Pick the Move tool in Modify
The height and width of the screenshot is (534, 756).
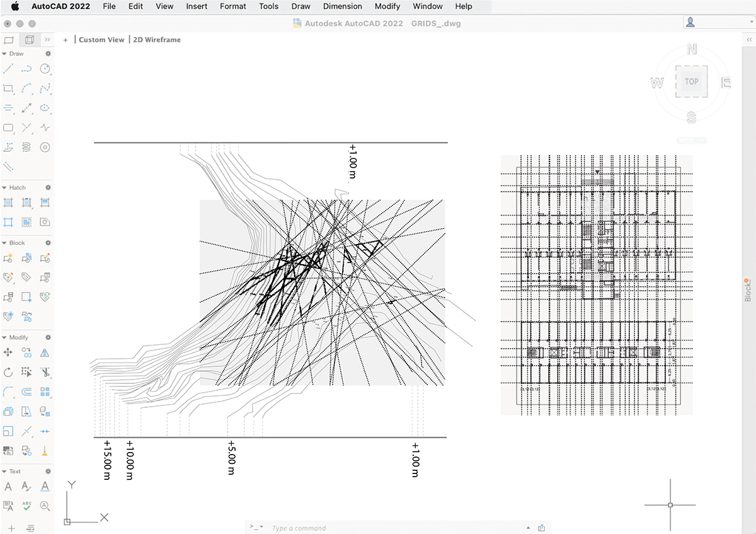coord(9,352)
